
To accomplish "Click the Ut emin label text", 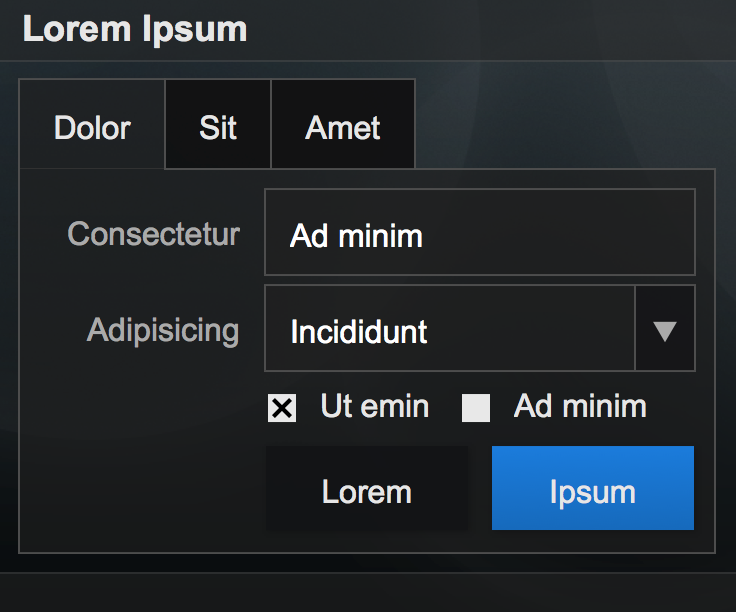I will click(374, 406).
